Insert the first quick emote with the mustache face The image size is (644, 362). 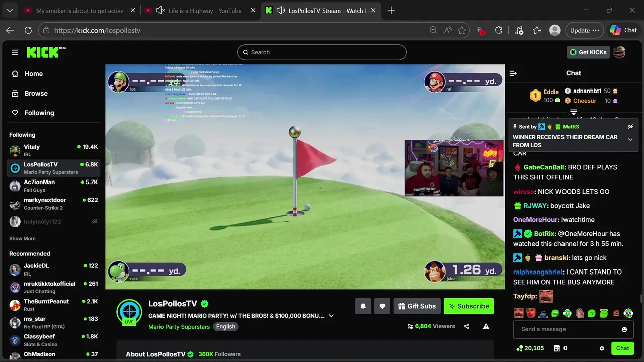pyautogui.click(x=519, y=313)
